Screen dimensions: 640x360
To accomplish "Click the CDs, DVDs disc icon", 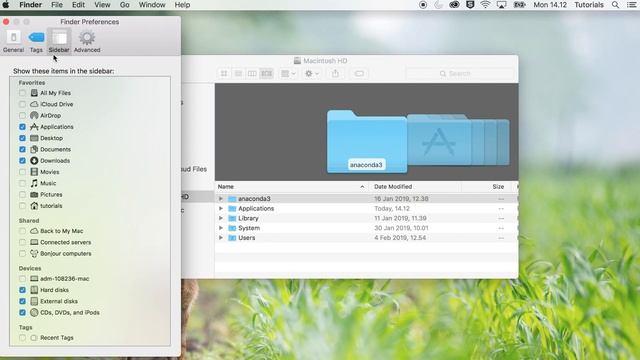I will 34,313.
